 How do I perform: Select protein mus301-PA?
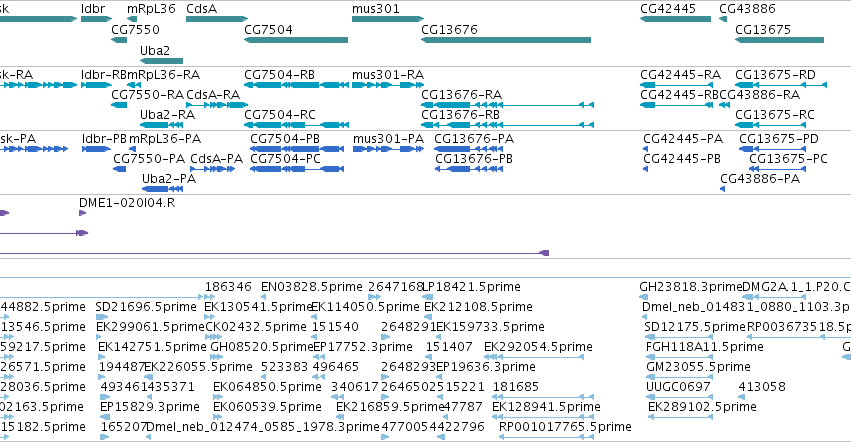[x=388, y=149]
